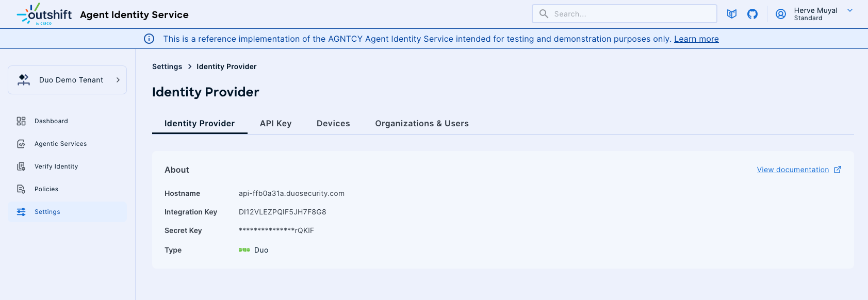868x300 pixels.
Task: Open the documentation book icon in header
Action: [732, 14]
